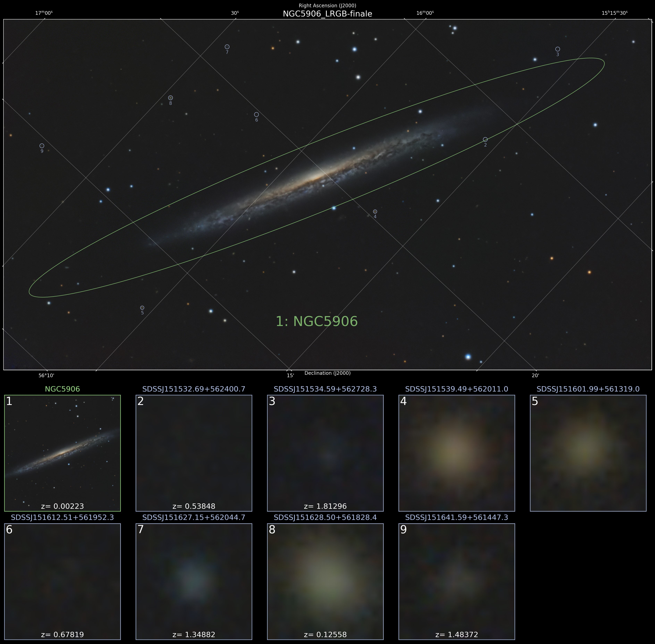Click the green '1: NGC5906' label
This screenshot has width=655, height=644.
click(316, 321)
